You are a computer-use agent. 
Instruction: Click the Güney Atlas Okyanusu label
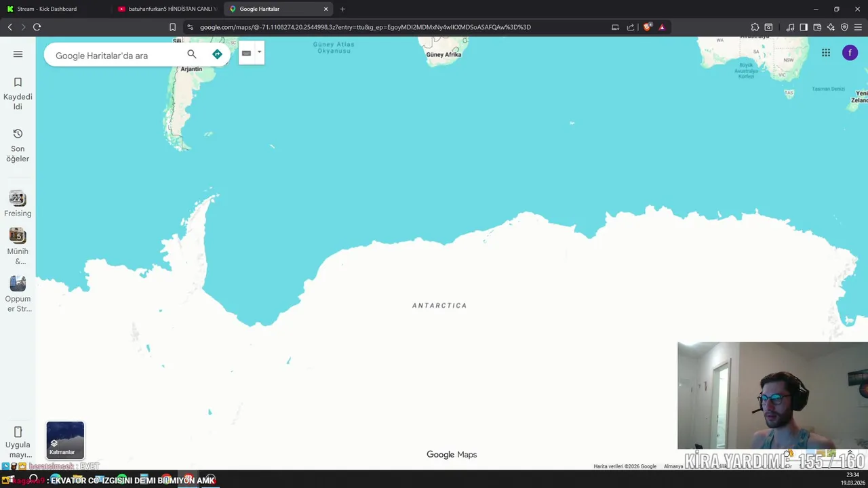coord(334,47)
